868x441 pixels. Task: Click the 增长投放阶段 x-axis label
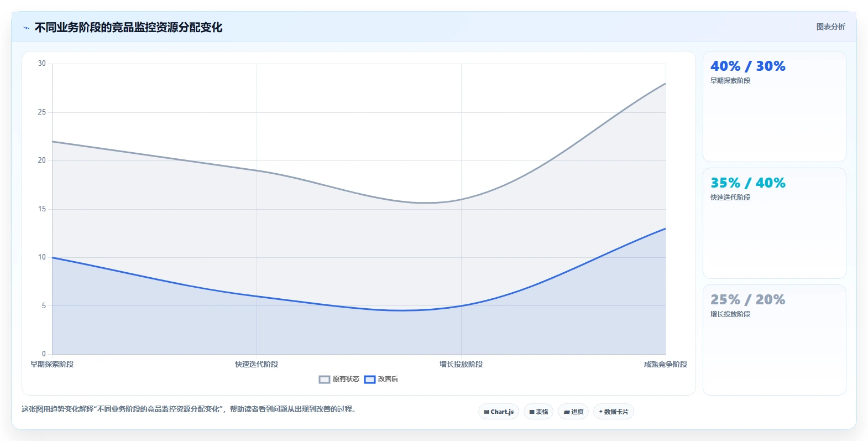[461, 364]
